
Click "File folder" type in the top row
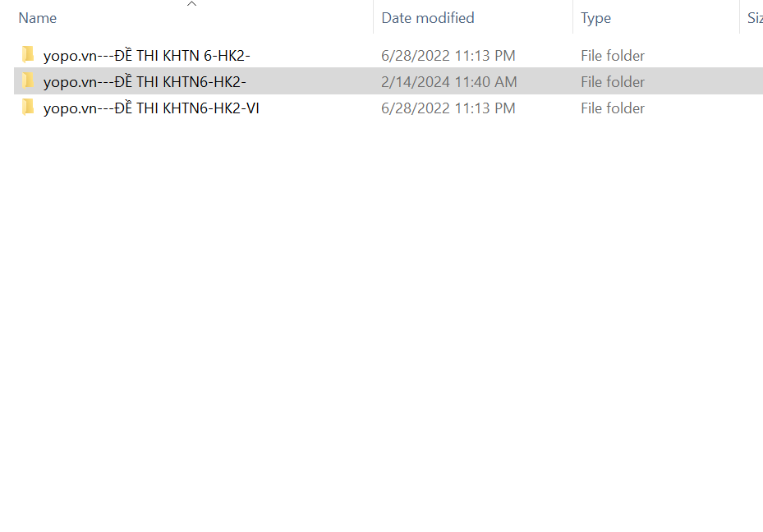[613, 56]
